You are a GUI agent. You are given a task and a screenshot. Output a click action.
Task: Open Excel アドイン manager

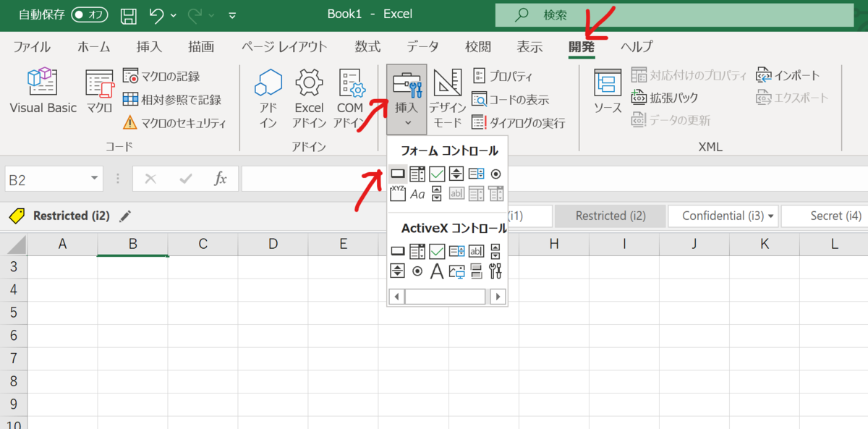[310, 99]
